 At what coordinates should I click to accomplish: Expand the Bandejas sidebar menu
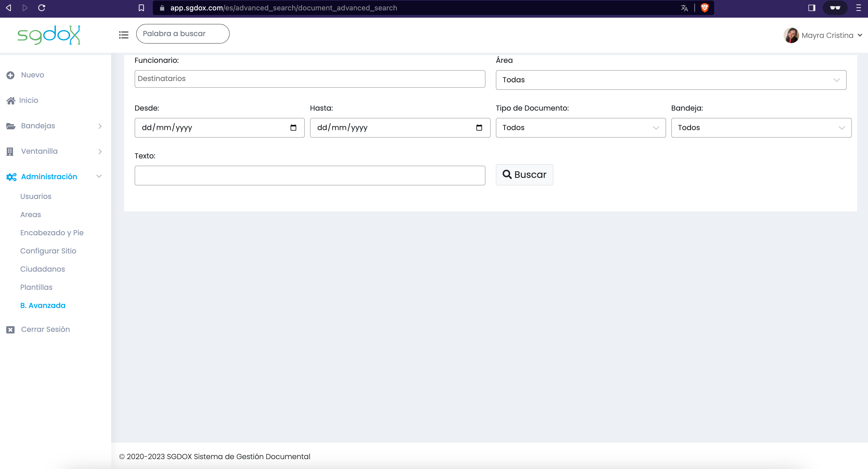pyautogui.click(x=54, y=126)
